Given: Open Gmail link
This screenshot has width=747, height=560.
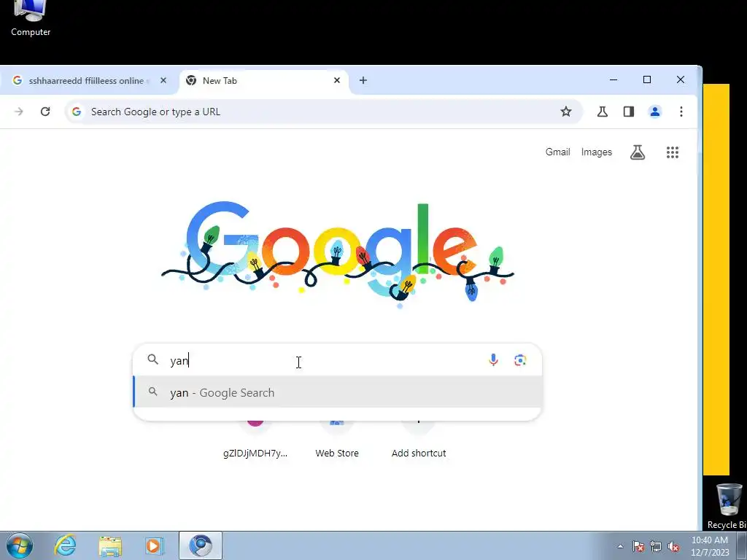Looking at the screenshot, I should pos(557,152).
